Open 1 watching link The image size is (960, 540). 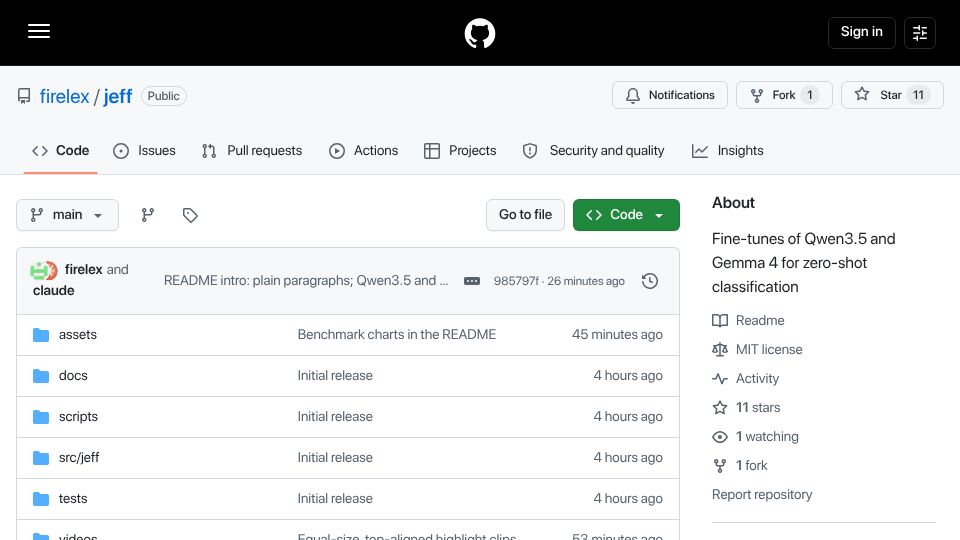tap(756, 437)
